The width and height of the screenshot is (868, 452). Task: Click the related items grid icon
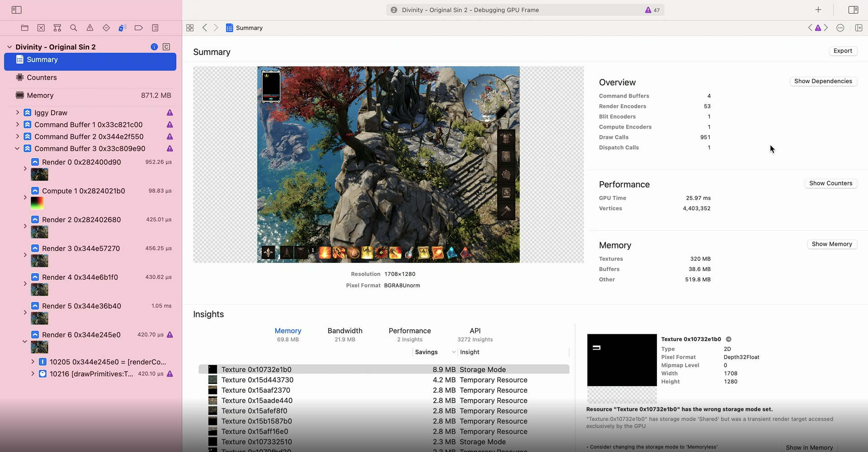(x=190, y=28)
